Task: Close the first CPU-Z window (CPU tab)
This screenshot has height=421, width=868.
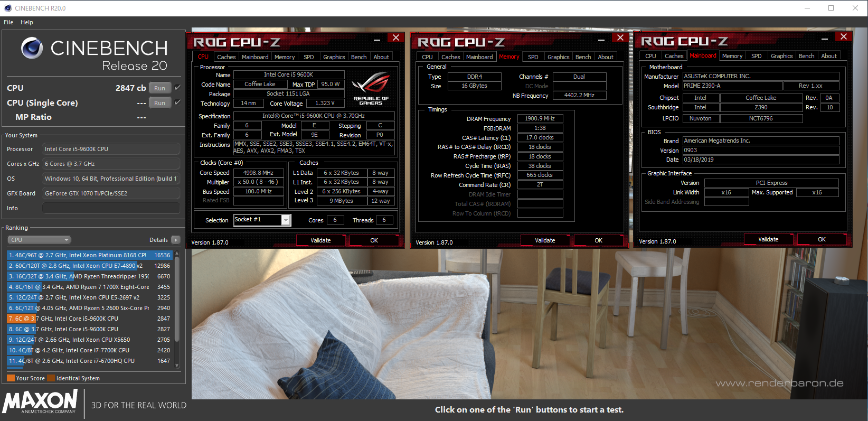Action: click(396, 38)
